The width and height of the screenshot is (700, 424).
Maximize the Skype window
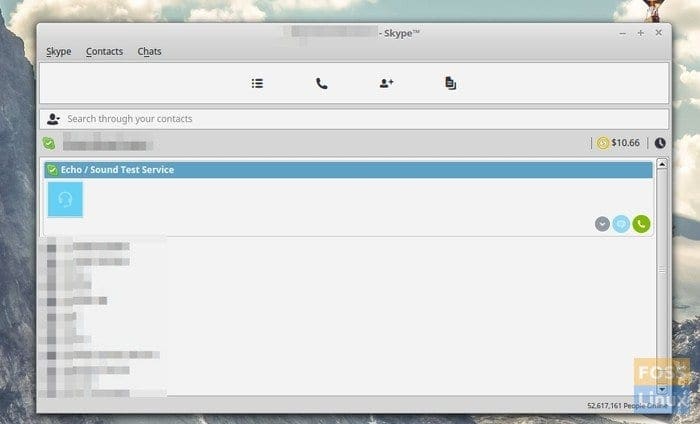(x=641, y=33)
